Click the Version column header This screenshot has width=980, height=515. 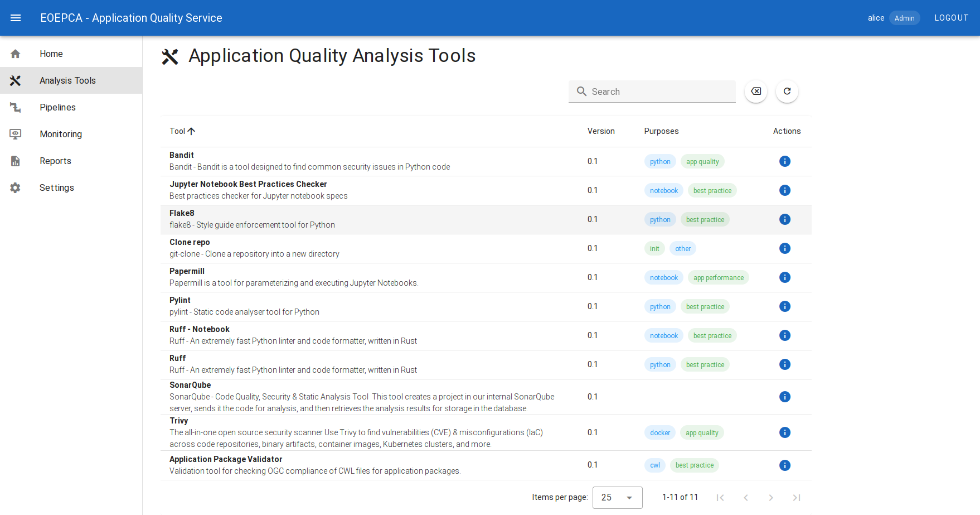[x=601, y=131]
